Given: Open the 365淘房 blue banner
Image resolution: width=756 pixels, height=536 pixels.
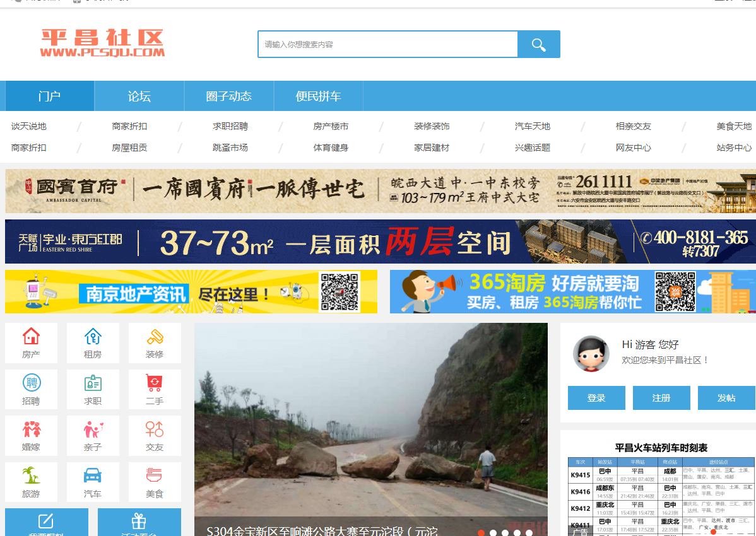Looking at the screenshot, I should tap(573, 291).
